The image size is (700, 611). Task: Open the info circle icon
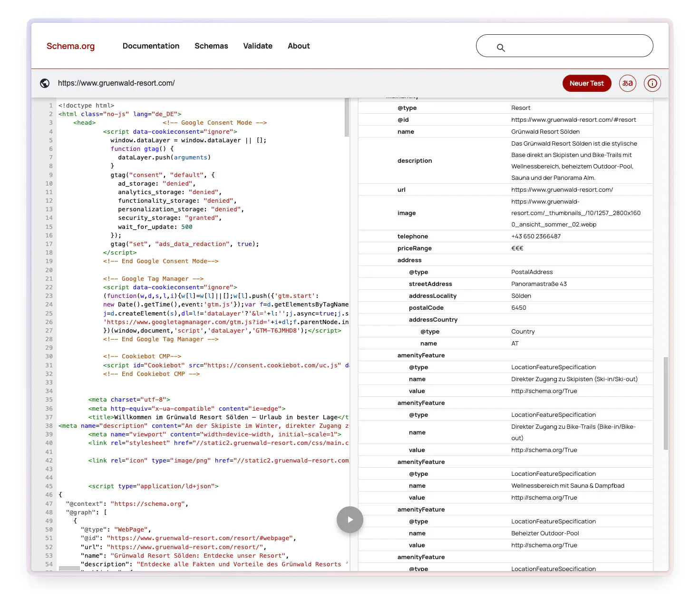coord(652,83)
